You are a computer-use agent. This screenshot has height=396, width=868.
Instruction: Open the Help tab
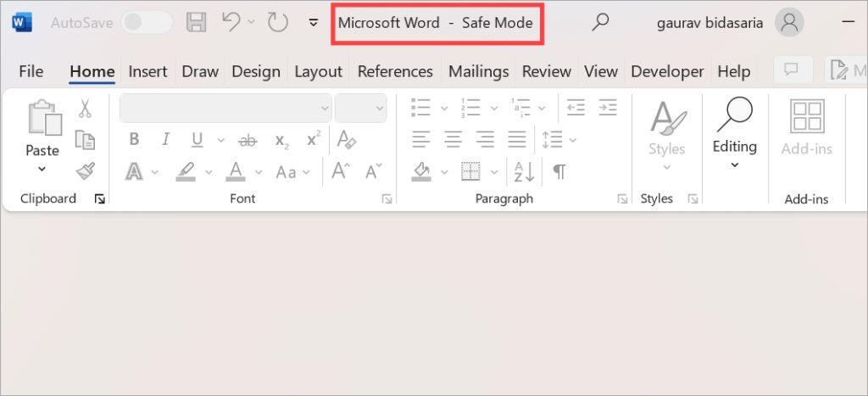734,71
